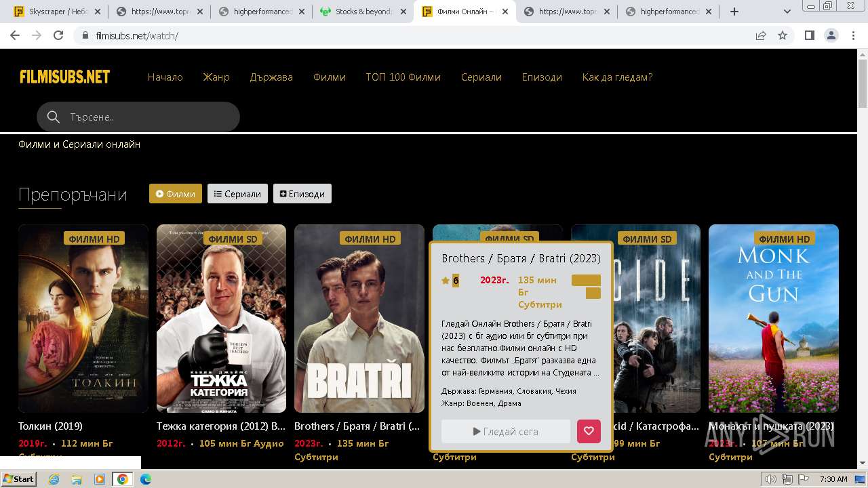
Task: Open the browser side panel icon
Action: (810, 35)
